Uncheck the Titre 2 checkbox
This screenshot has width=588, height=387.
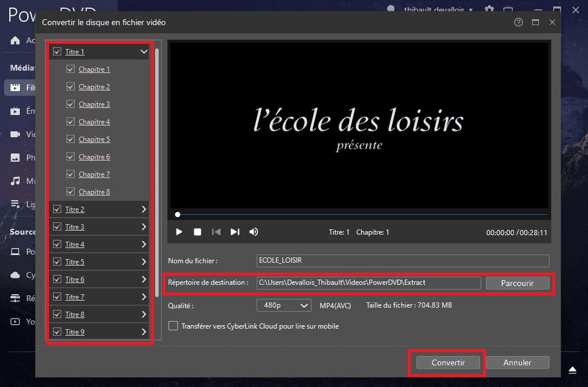click(57, 209)
